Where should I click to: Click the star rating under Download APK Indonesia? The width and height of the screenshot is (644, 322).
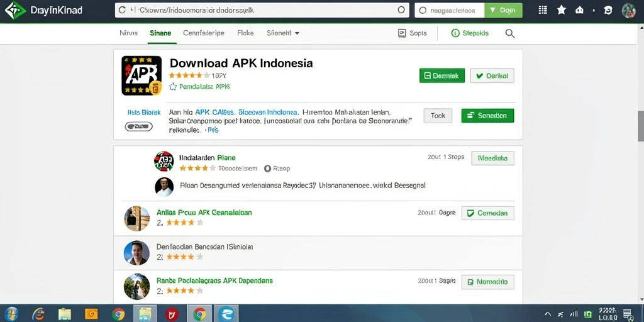pos(189,75)
